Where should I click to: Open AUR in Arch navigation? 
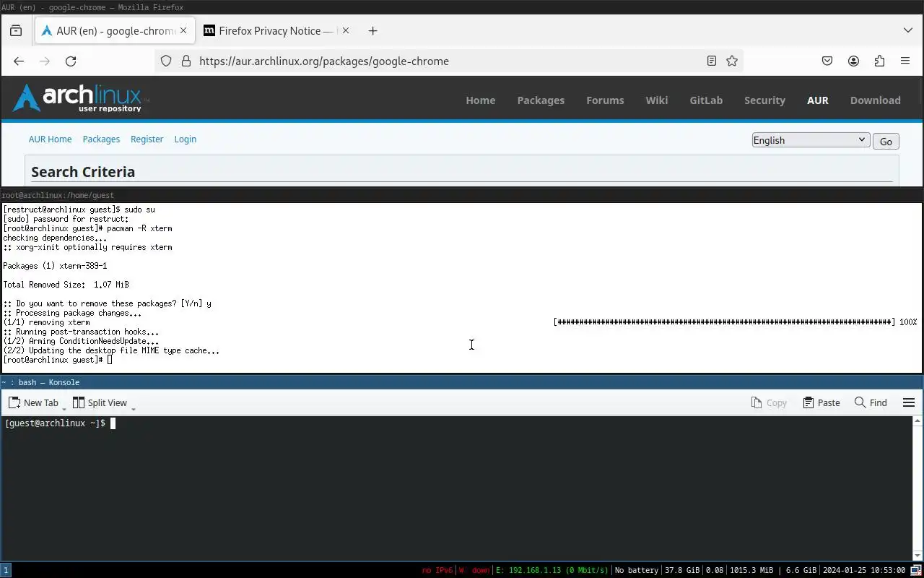(x=817, y=100)
